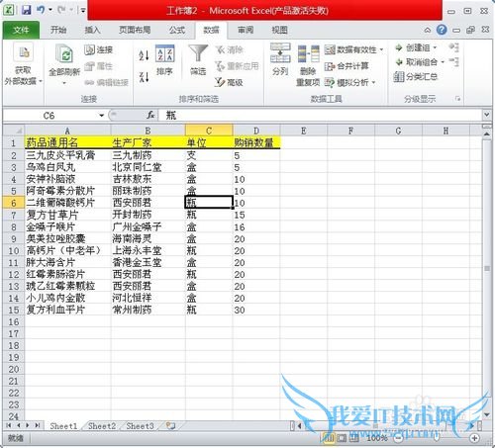The width and height of the screenshot is (495, 448).
Task: Click Advanced filter icon
Action: tap(220, 82)
